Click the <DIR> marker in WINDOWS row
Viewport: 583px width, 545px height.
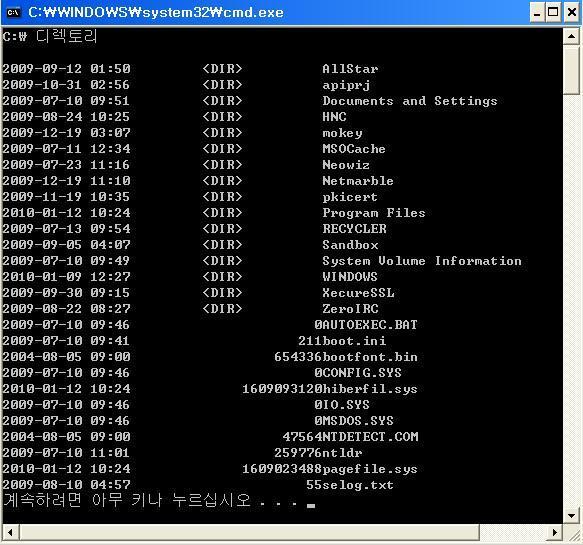click(222, 277)
